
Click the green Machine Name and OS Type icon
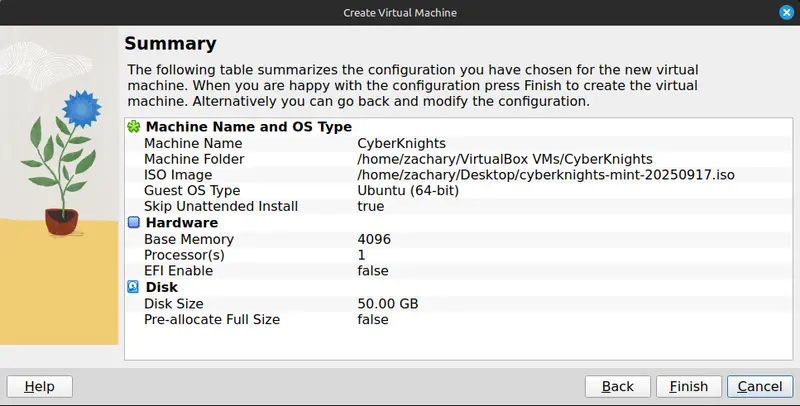point(134,126)
